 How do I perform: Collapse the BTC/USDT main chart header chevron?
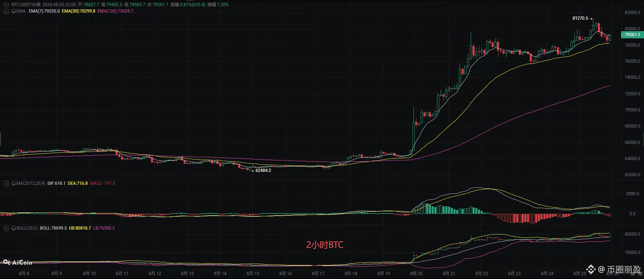[x=6, y=5]
